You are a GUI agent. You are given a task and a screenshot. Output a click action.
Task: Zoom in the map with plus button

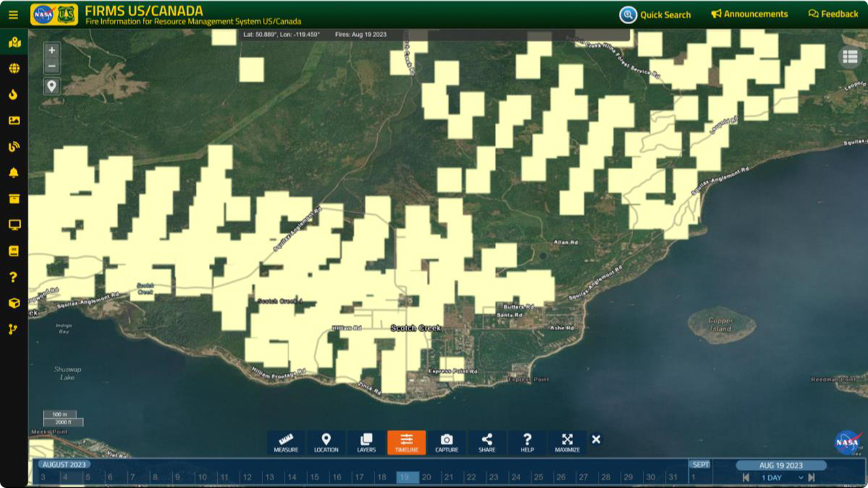[x=52, y=50]
